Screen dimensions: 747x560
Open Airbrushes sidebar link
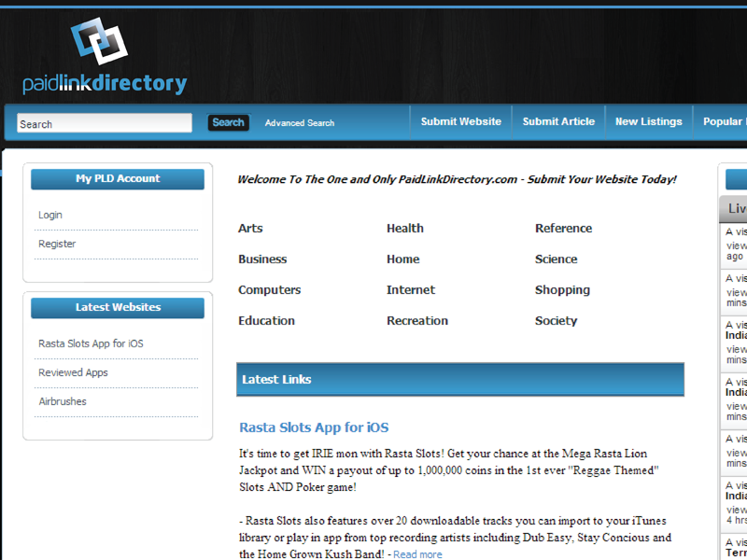tap(63, 401)
